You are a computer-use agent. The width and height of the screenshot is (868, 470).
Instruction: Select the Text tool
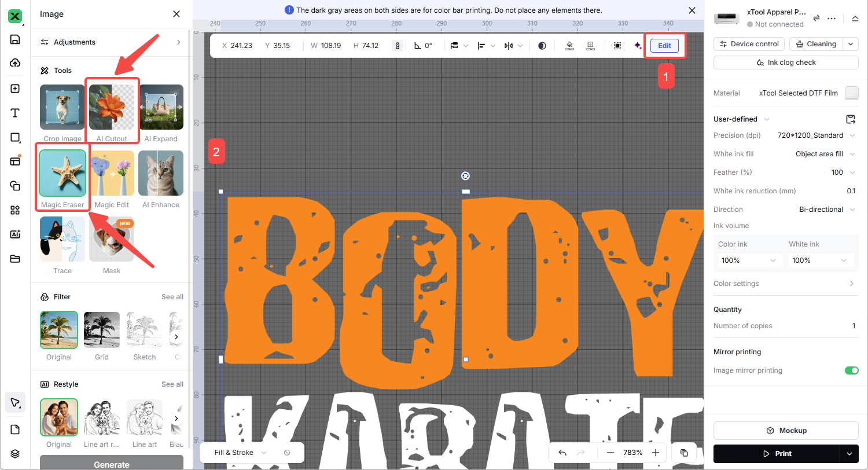(15, 113)
